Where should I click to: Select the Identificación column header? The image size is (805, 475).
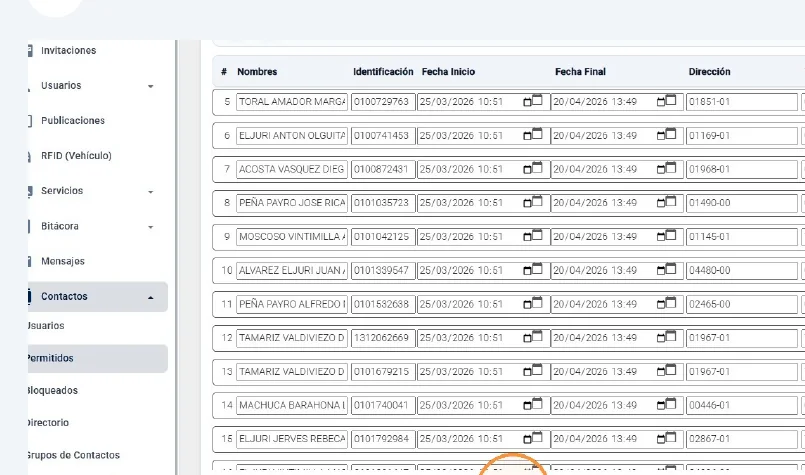coord(383,72)
